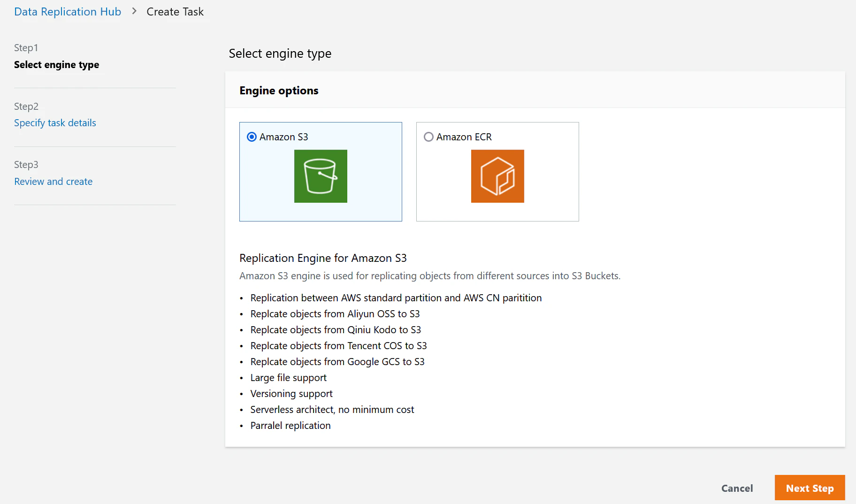856x504 pixels.
Task: Click the Aliyun OSS to S3 bullet
Action: [x=335, y=314]
